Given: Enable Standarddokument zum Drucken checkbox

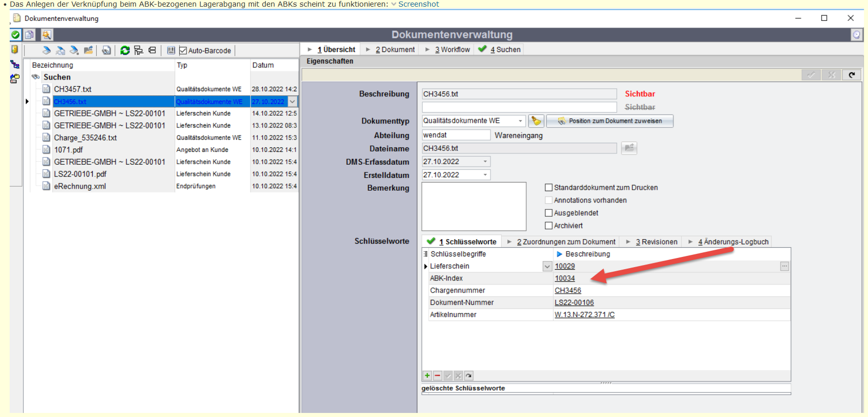Looking at the screenshot, I should (x=549, y=188).
